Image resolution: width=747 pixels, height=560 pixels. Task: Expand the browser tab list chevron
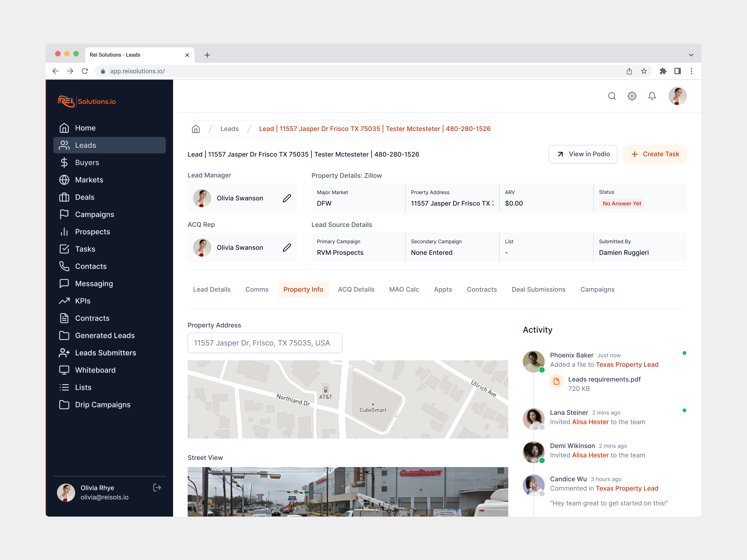[691, 54]
